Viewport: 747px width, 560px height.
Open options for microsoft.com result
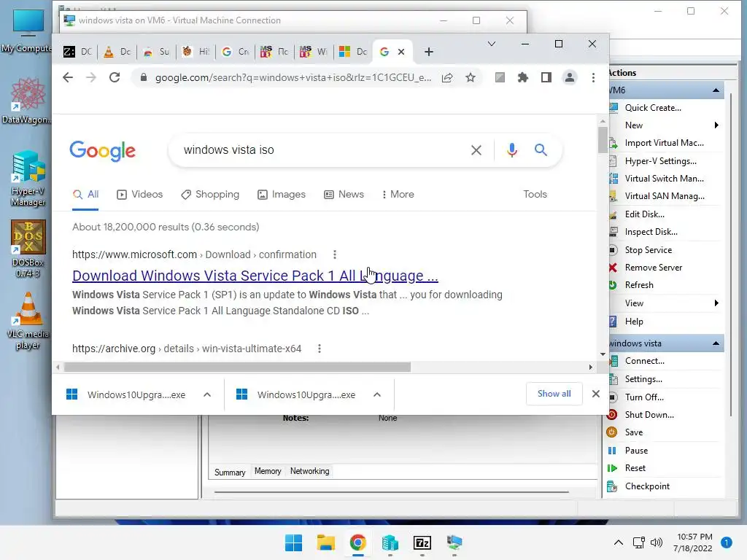point(335,254)
